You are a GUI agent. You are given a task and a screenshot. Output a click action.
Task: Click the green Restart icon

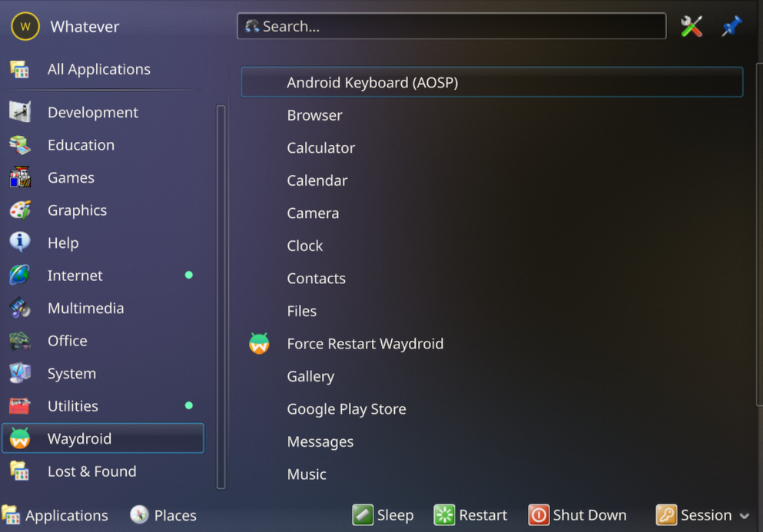point(444,515)
